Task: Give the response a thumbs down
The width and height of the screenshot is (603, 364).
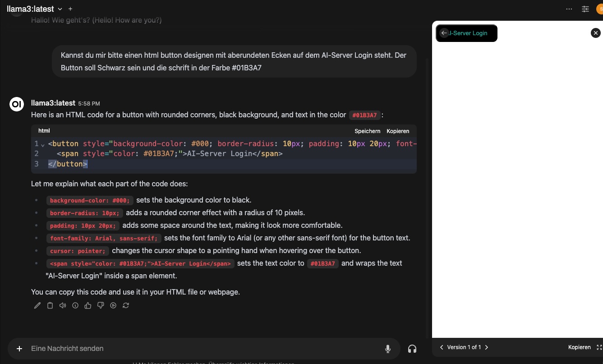Action: tap(101, 305)
